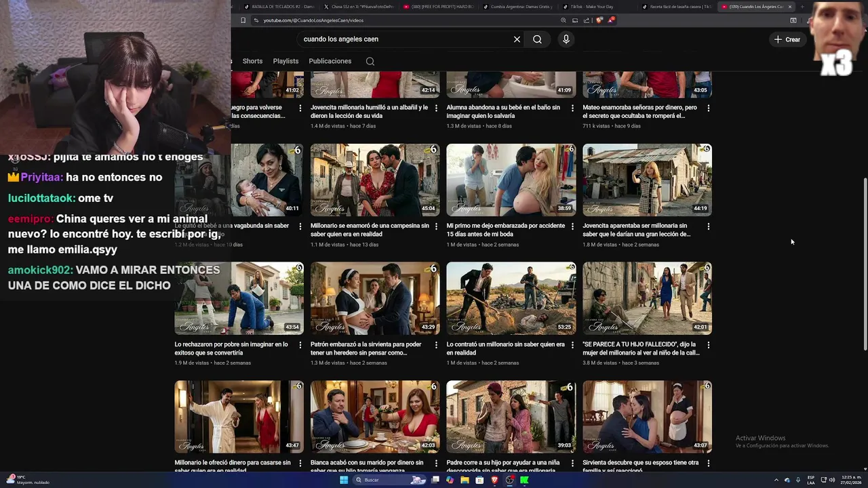This screenshot has height=488, width=868.
Task: Open more options for Mateo enamoraba señoras video
Action: pyautogui.click(x=709, y=108)
